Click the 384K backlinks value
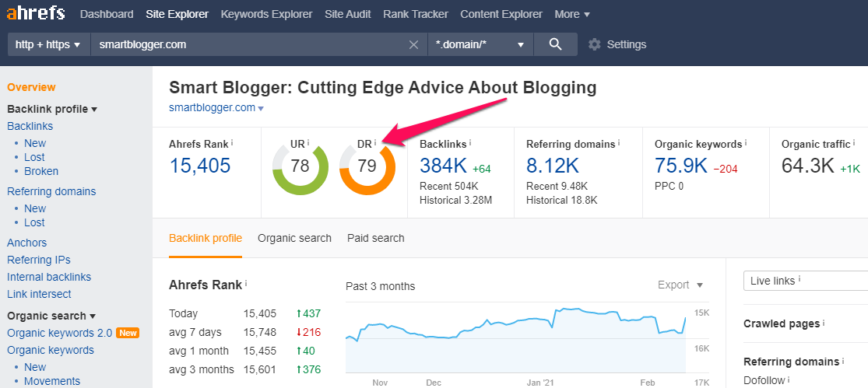The height and width of the screenshot is (388, 868). point(442,166)
